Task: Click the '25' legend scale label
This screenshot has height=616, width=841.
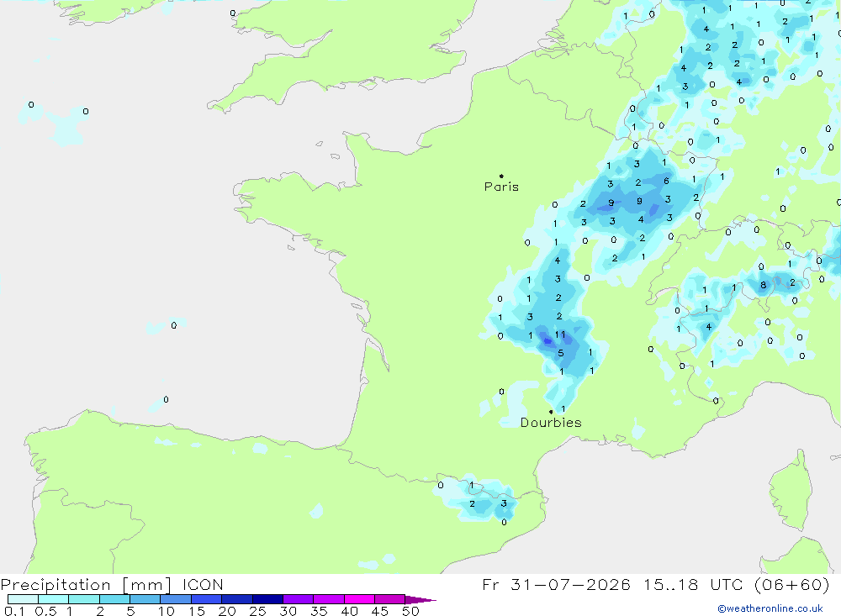Action: pos(257,611)
